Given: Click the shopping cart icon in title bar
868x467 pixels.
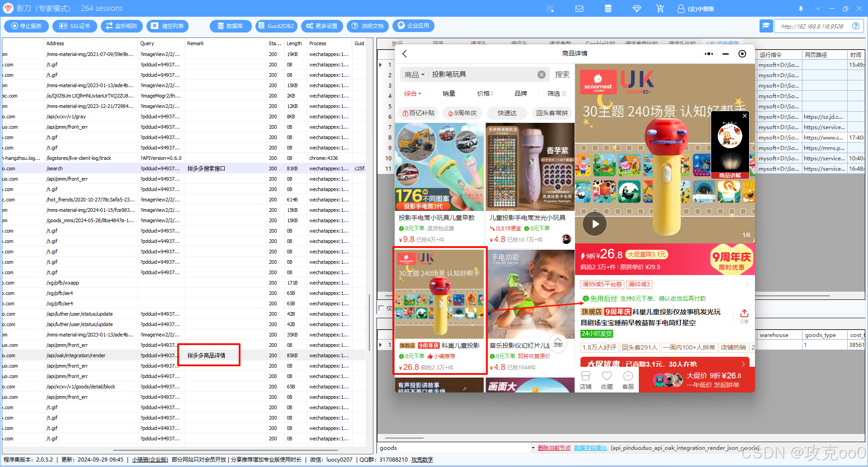Looking at the screenshot, I should point(660,9).
